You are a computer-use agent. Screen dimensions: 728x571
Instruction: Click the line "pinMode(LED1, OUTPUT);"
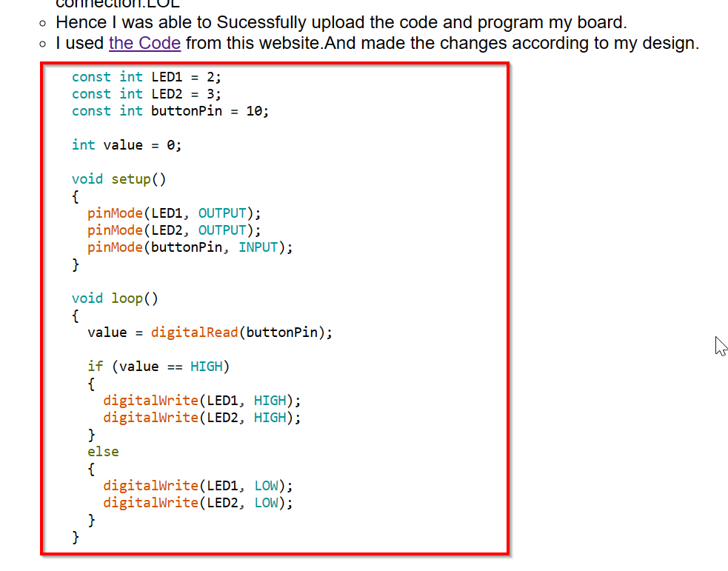(174, 213)
